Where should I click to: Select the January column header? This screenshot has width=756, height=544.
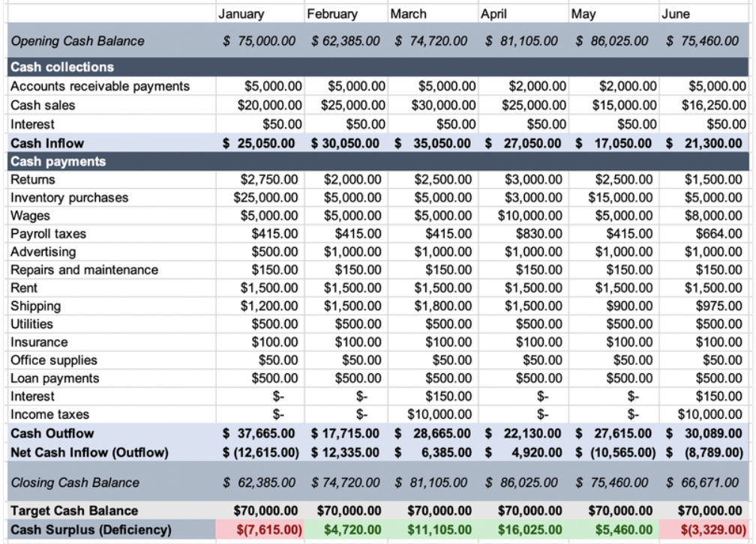[241, 14]
